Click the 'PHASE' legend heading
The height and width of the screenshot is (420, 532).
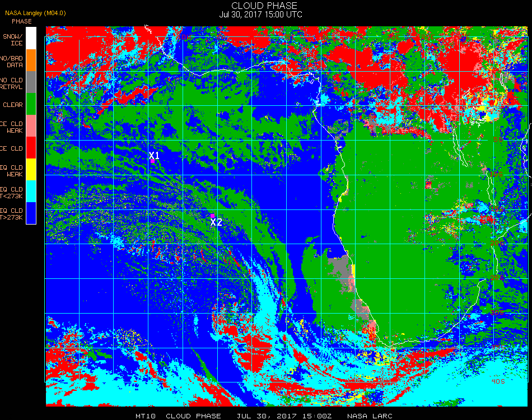pyautogui.click(x=22, y=21)
